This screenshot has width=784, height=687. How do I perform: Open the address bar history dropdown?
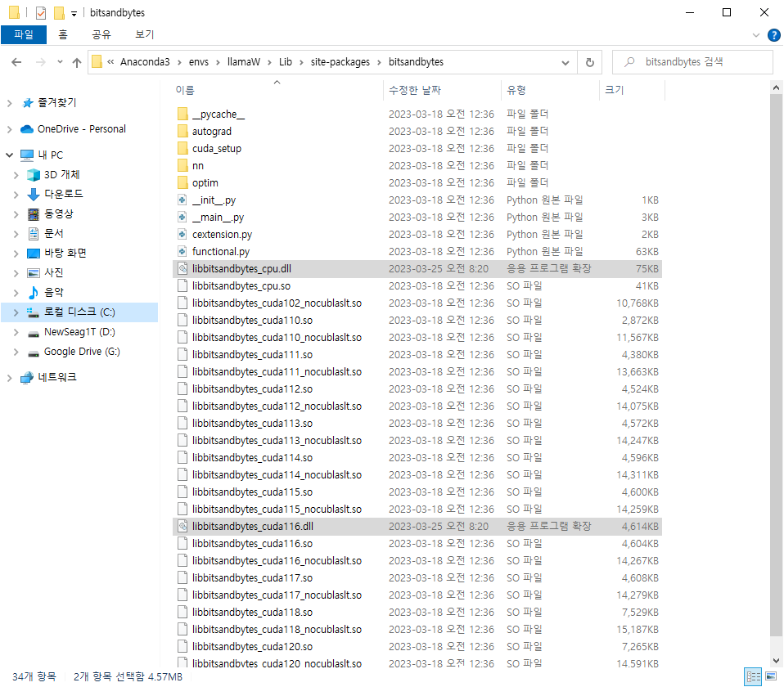565,62
